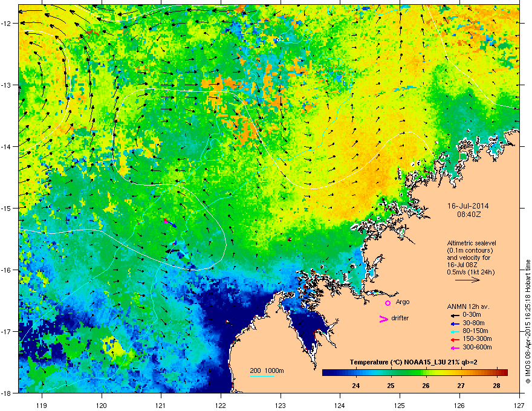Click the '80-150m' depth label
The width and height of the screenshot is (532, 411).
475,331
